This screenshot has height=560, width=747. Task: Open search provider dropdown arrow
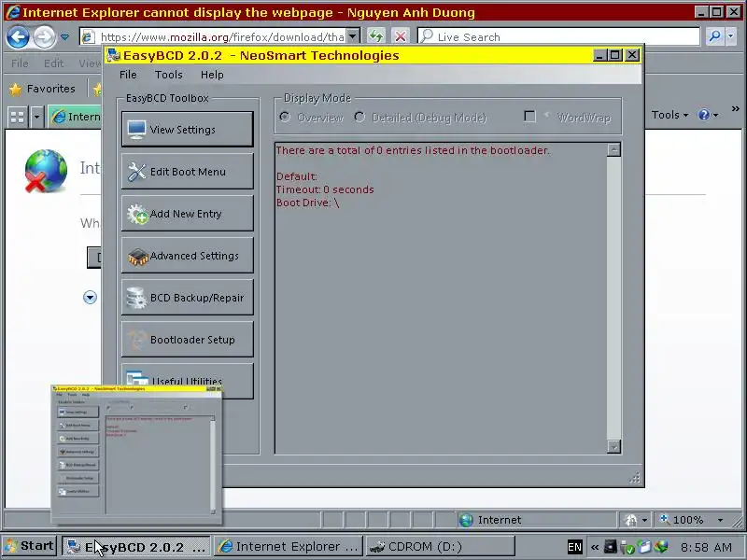pos(731,36)
